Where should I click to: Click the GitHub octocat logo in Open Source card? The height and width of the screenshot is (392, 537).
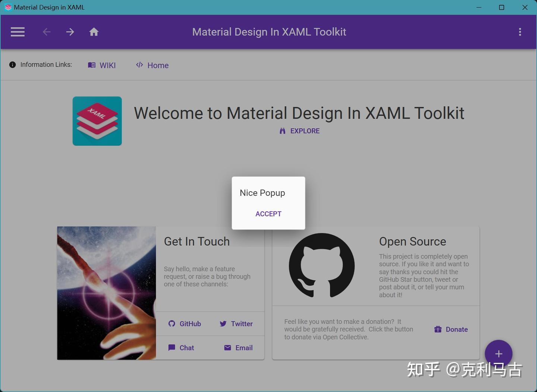coord(321,266)
